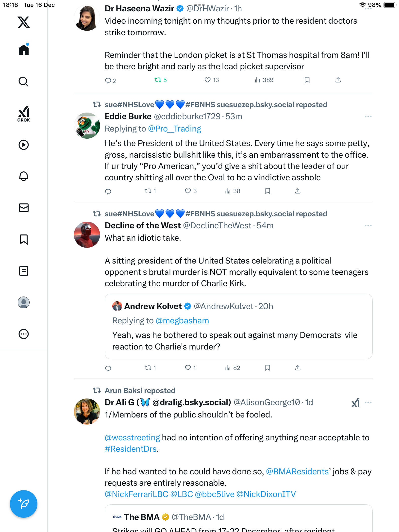Go to Home timeline

pos(24,50)
